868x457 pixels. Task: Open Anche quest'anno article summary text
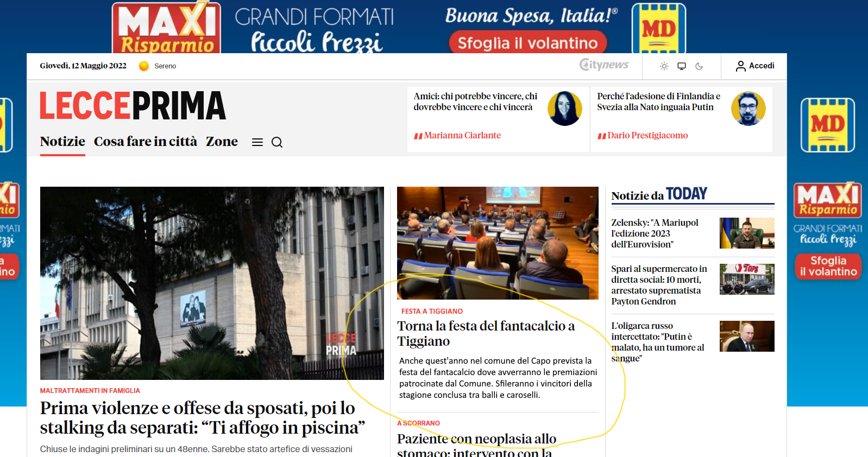pos(498,378)
